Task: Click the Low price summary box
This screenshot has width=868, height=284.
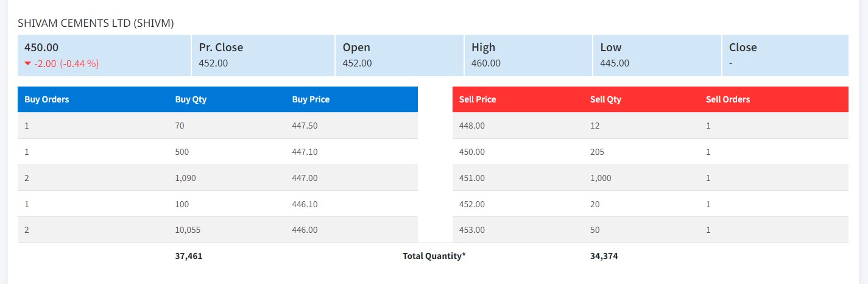Action: (657, 55)
